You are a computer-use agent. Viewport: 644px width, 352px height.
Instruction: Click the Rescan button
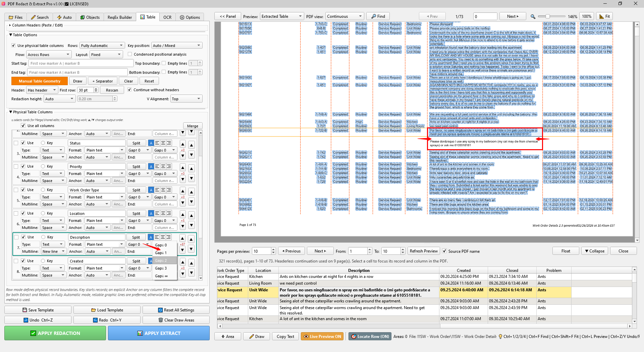(112, 90)
